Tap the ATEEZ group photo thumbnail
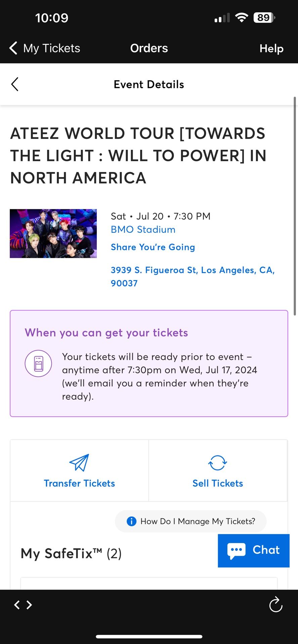The height and width of the screenshot is (644, 298). point(53,233)
